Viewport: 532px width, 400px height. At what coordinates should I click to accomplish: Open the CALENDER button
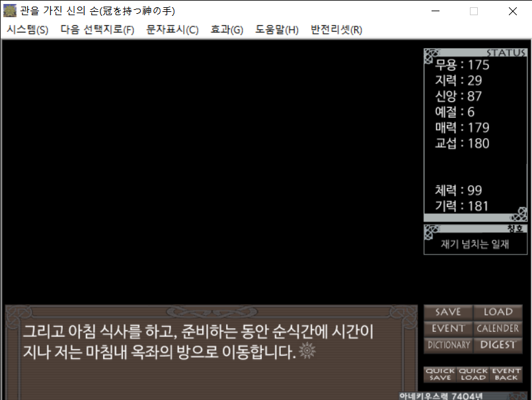pyautogui.click(x=498, y=329)
